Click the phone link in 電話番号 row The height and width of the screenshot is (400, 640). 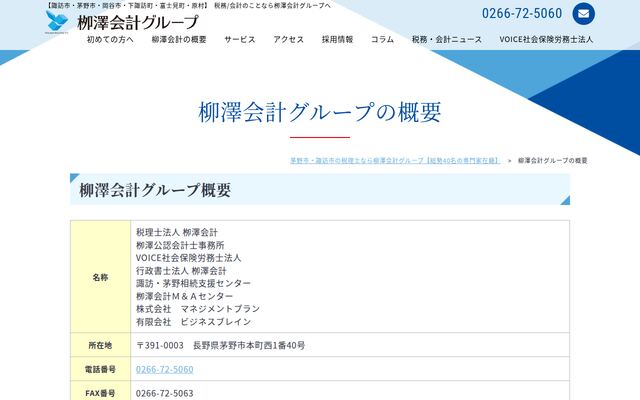point(164,369)
